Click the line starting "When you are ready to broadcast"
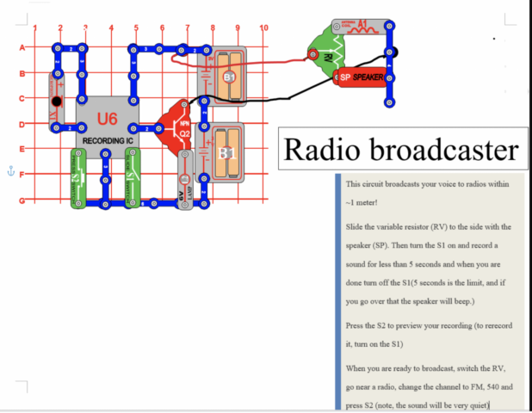Image resolution: width=532 pixels, height=413 pixels. (425, 368)
